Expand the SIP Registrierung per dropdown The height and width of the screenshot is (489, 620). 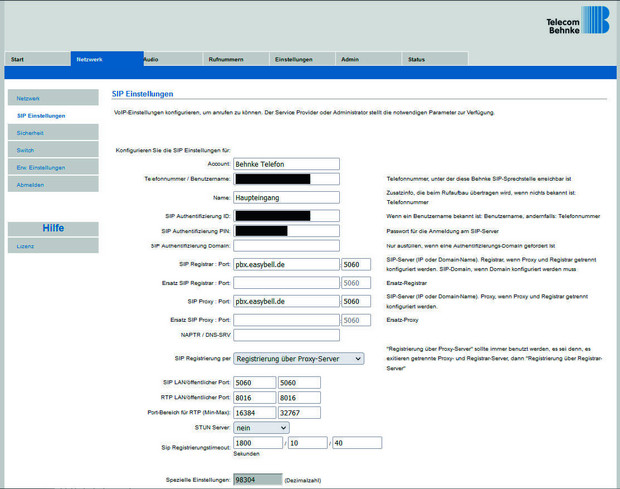pyautogui.click(x=298, y=358)
